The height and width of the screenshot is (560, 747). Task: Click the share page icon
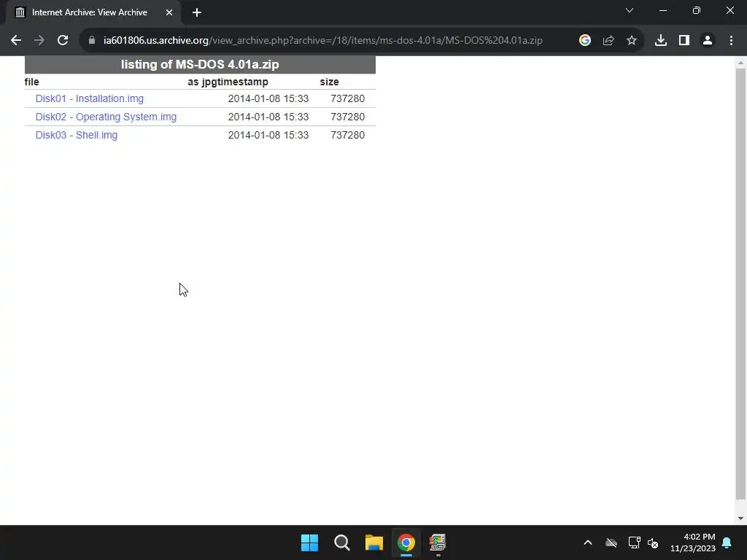pyautogui.click(x=608, y=41)
